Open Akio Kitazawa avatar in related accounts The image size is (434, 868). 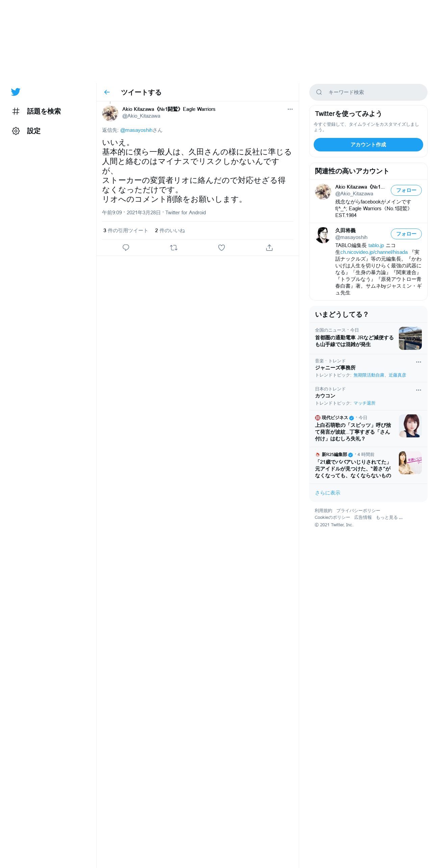point(323,192)
